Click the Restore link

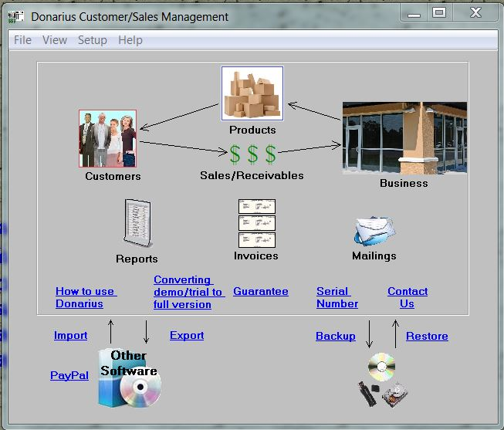click(x=427, y=336)
